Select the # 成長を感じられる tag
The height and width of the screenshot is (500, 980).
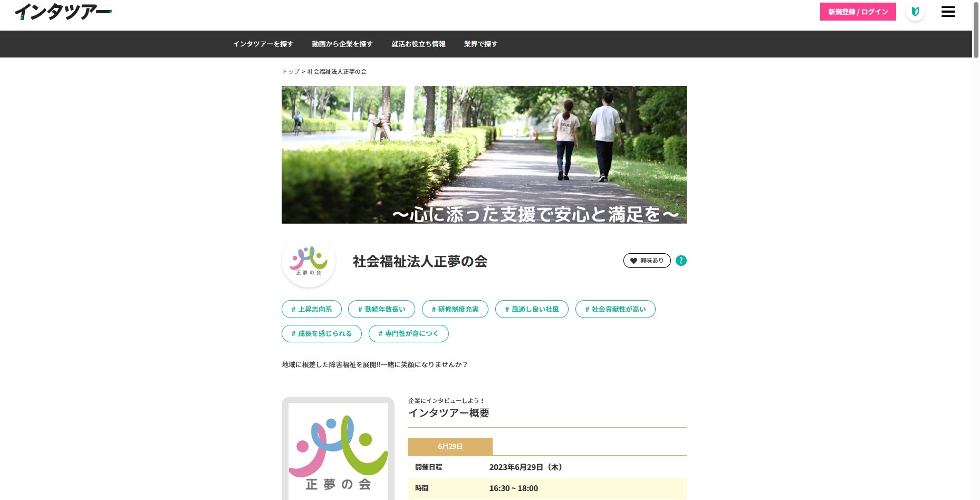322,333
